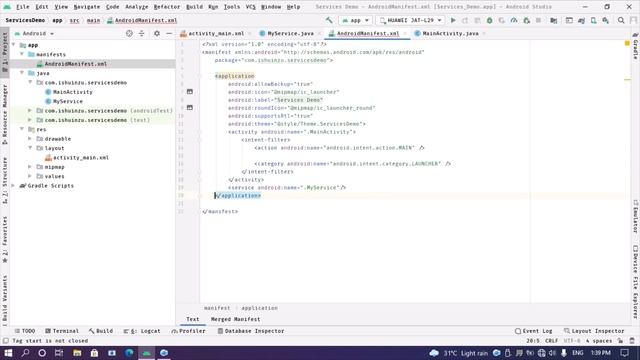This screenshot has height=360, width=640.
Task: Open the Refactor menu
Action: (167, 7)
